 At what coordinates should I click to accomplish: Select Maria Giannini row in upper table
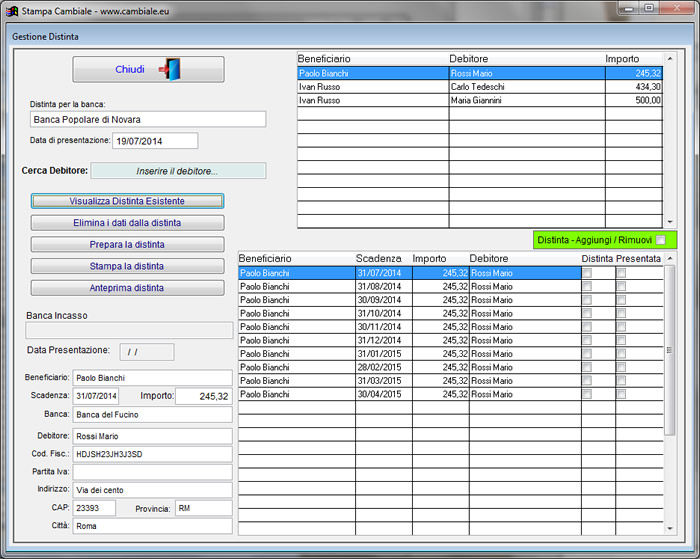(x=480, y=100)
